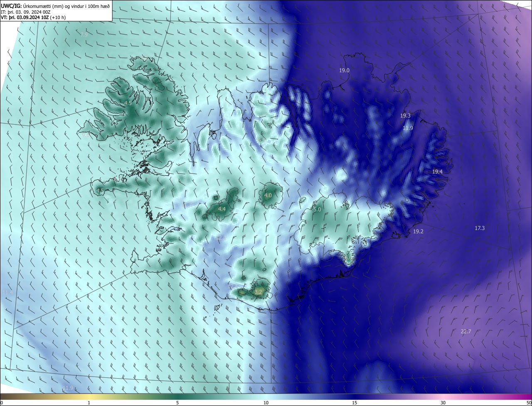The height and width of the screenshot is (406, 532).
Task: Click the colorbar tick label 0
Action: (x=1, y=403)
